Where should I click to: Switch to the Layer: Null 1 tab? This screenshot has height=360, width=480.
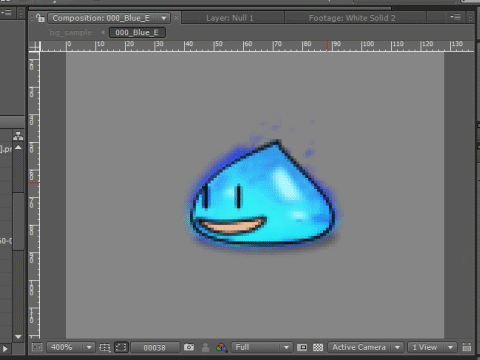pos(230,18)
